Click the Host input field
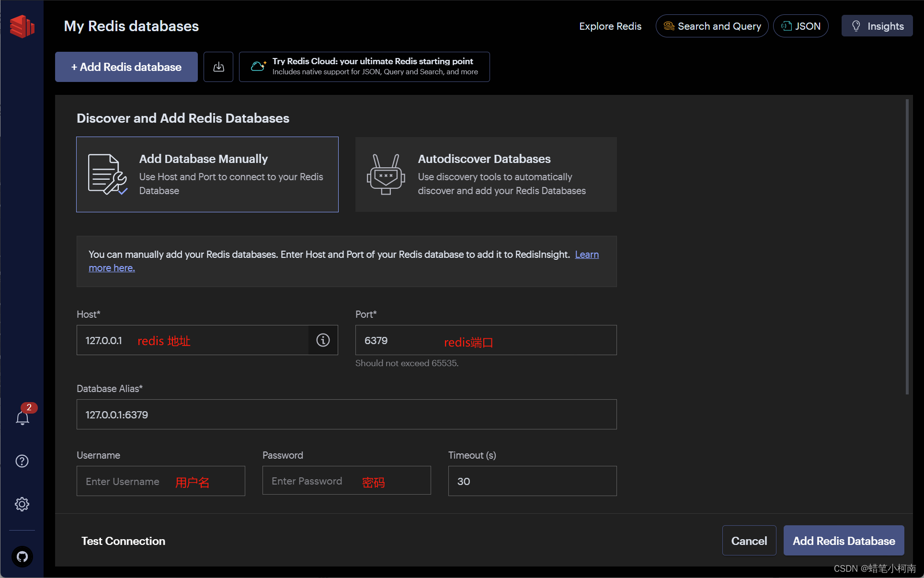924x578 pixels. click(193, 340)
